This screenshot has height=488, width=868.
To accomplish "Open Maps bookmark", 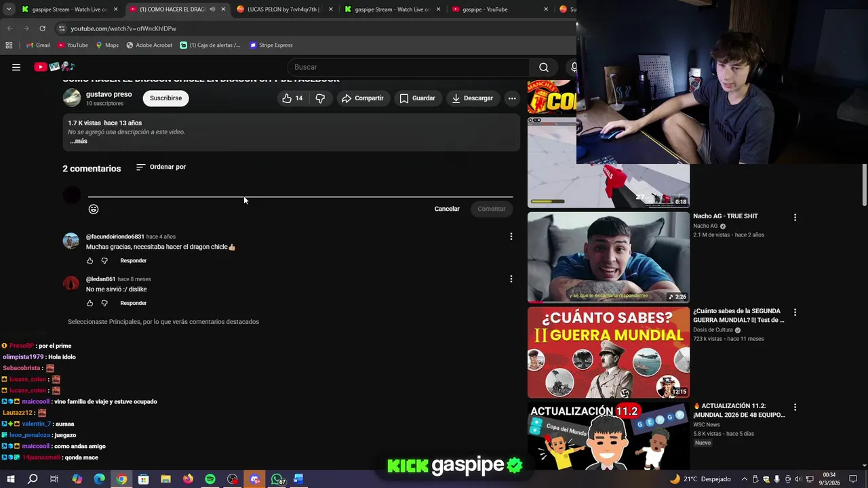I will point(107,45).
